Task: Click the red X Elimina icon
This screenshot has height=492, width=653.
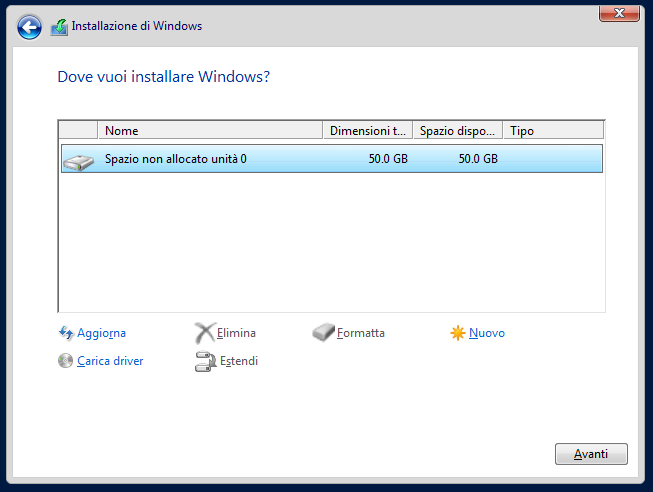Action: pyautogui.click(x=205, y=333)
